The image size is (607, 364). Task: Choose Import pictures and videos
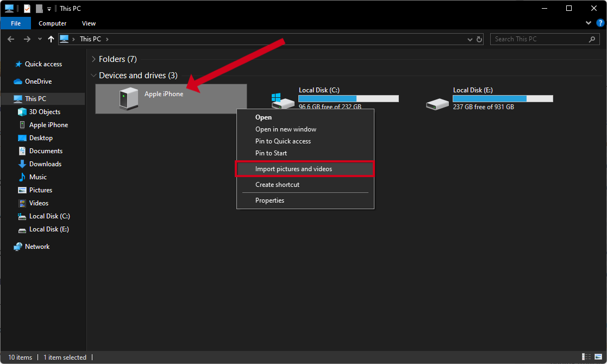pyautogui.click(x=305, y=169)
